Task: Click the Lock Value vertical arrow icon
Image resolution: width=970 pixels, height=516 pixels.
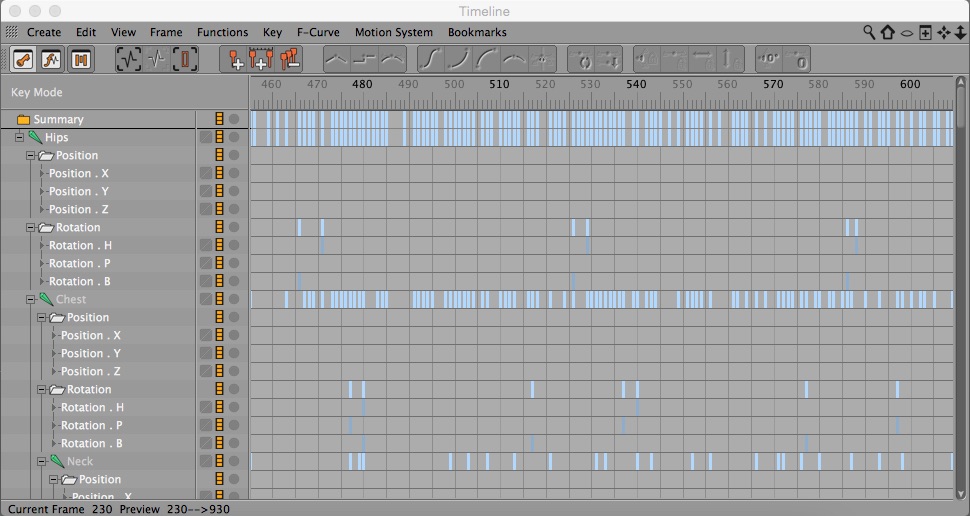Action: point(731,59)
